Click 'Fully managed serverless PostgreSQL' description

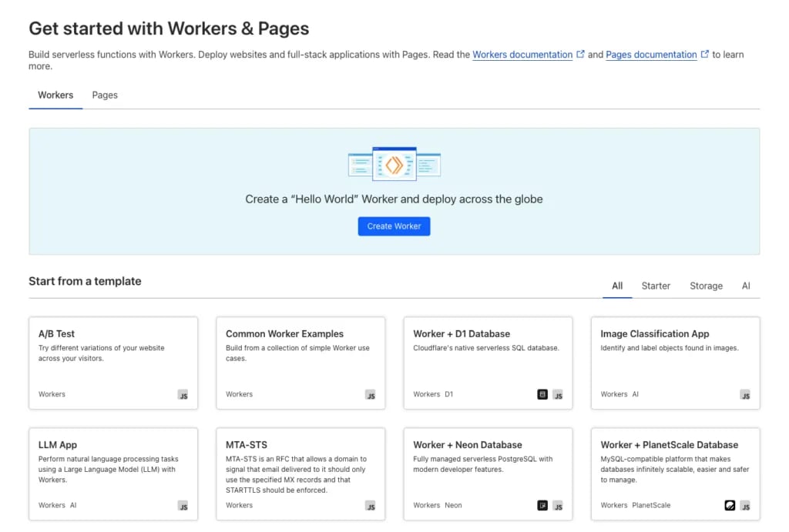[482, 464]
